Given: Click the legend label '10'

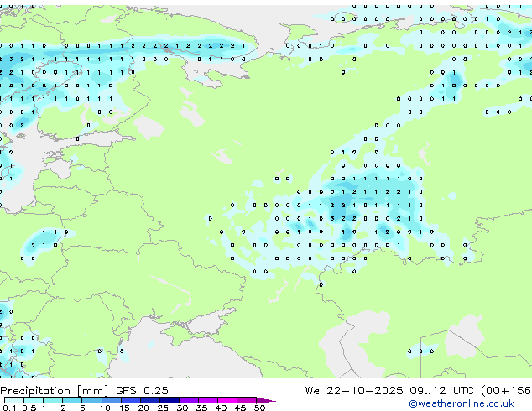Looking at the screenshot, I should click(x=105, y=408).
